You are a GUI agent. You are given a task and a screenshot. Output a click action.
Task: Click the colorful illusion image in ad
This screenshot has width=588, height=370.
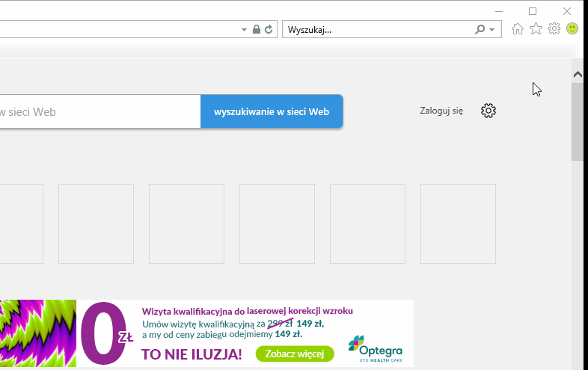click(38, 333)
